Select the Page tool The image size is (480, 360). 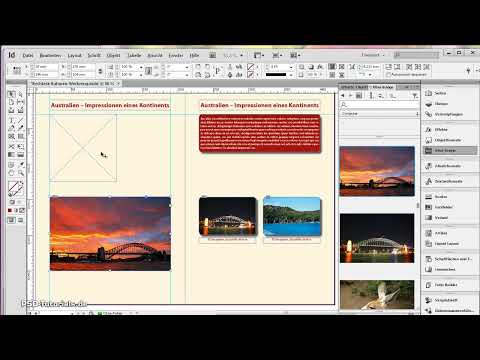11,102
